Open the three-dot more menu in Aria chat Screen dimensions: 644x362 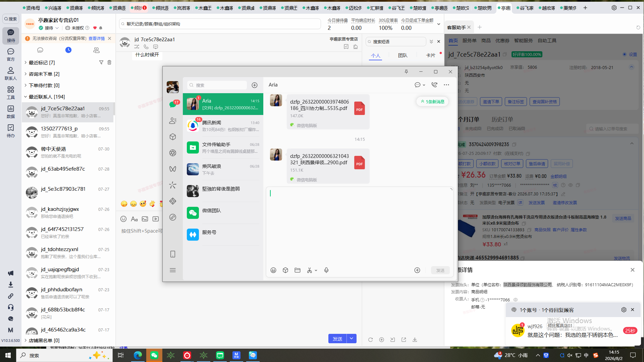[446, 85]
